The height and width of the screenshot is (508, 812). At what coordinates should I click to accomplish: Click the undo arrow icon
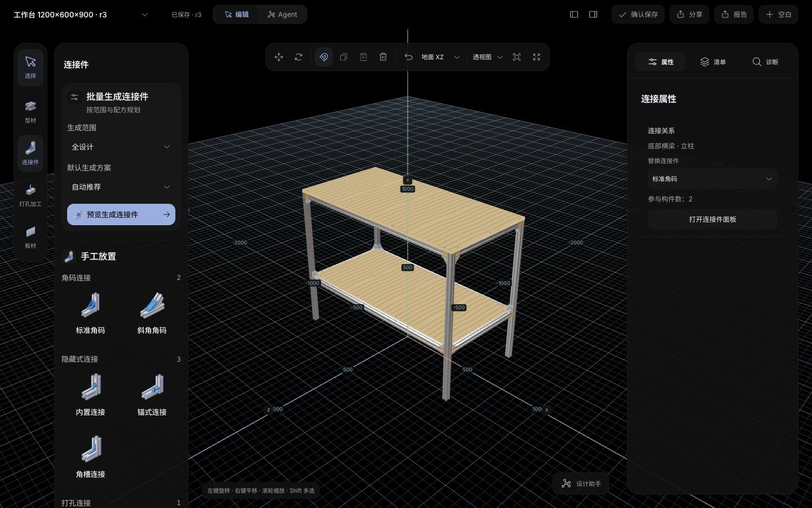[408, 57]
